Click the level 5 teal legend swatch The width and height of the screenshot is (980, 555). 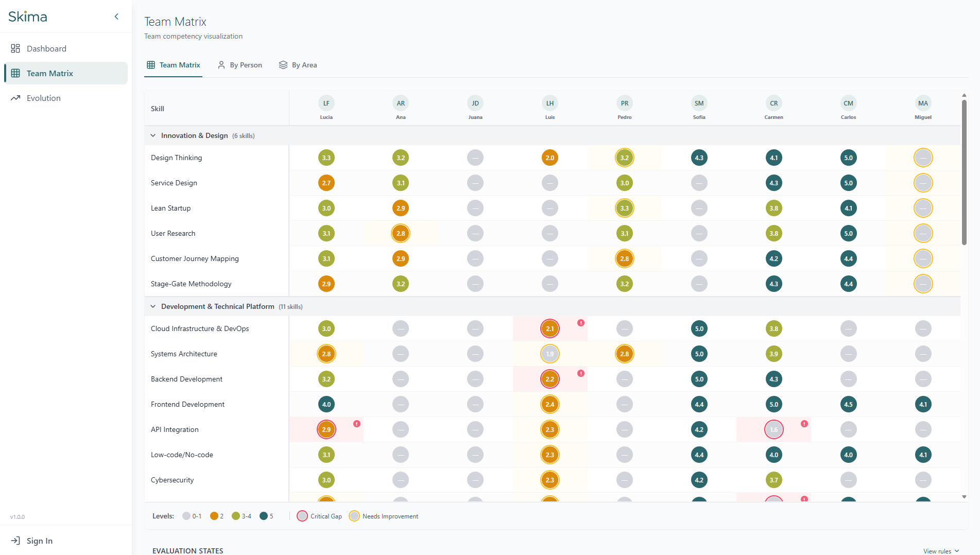(x=264, y=516)
